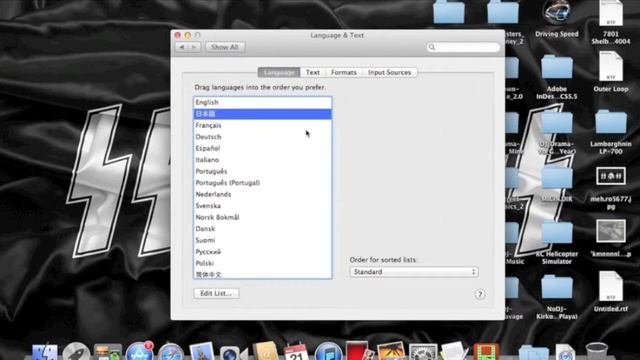Switch to the Language tab
Viewport: 640px width, 360px height.
click(279, 72)
